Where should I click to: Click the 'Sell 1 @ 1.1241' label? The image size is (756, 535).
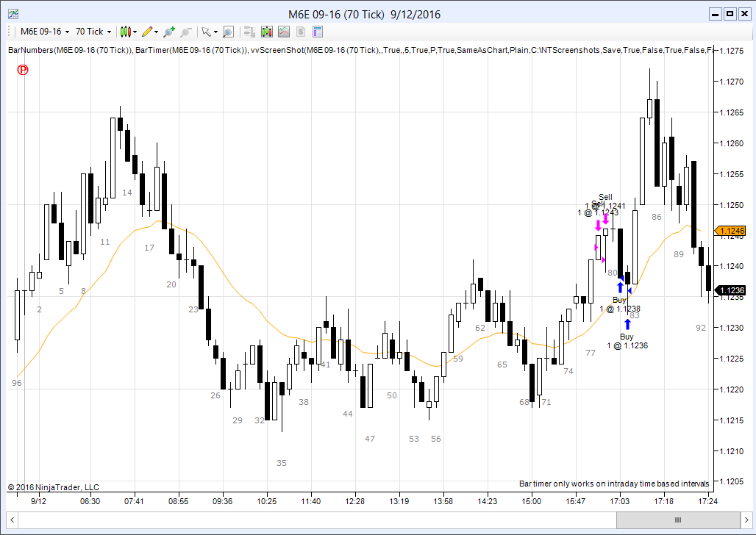605,201
